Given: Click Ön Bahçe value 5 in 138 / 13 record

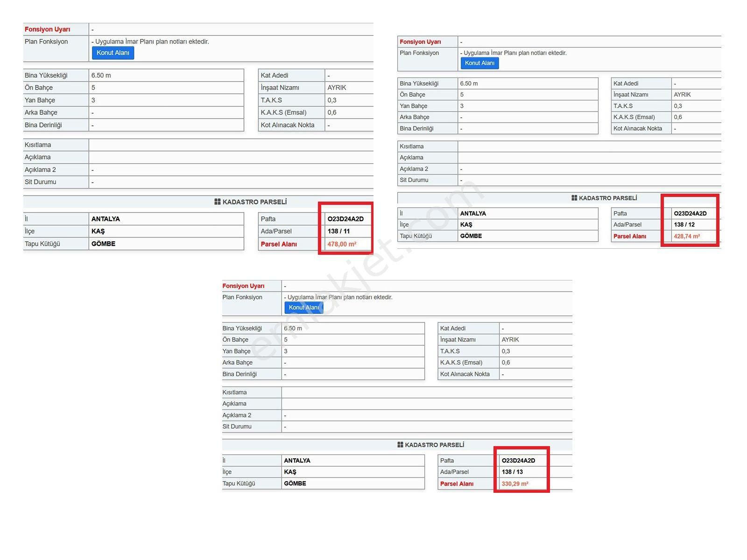Looking at the screenshot, I should [286, 339].
